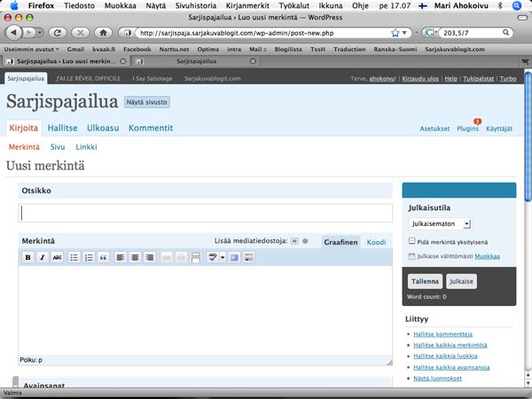Image resolution: width=532 pixels, height=399 pixels.
Task: Apply strikethrough formatting icon
Action: tap(57, 257)
